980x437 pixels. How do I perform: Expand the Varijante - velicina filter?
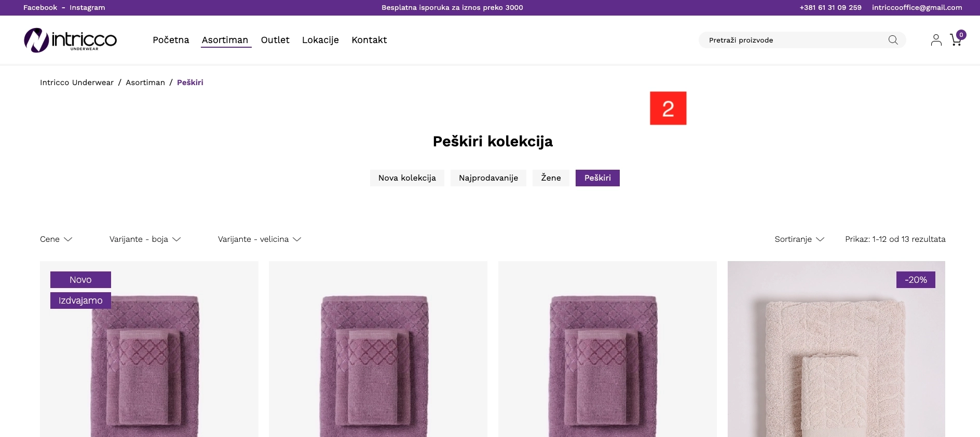[260, 239]
